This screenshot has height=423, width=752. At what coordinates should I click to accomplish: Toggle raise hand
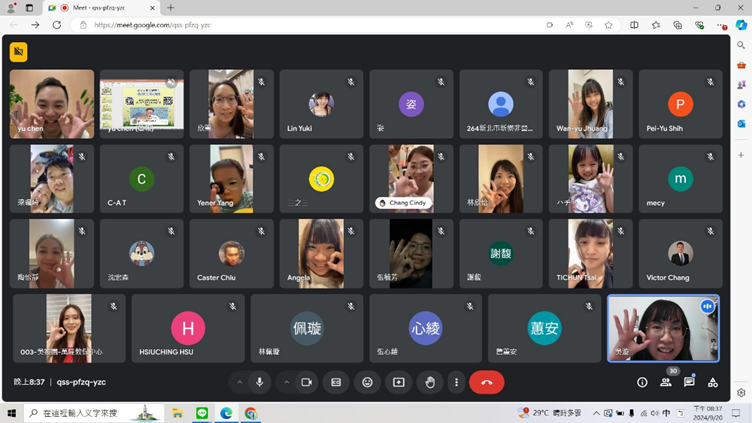coord(430,382)
